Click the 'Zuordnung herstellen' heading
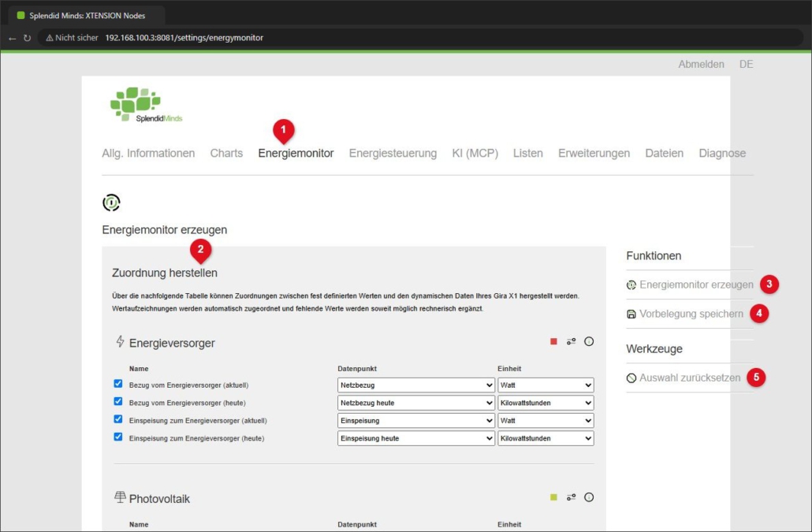This screenshot has height=532, width=812. pos(165,273)
